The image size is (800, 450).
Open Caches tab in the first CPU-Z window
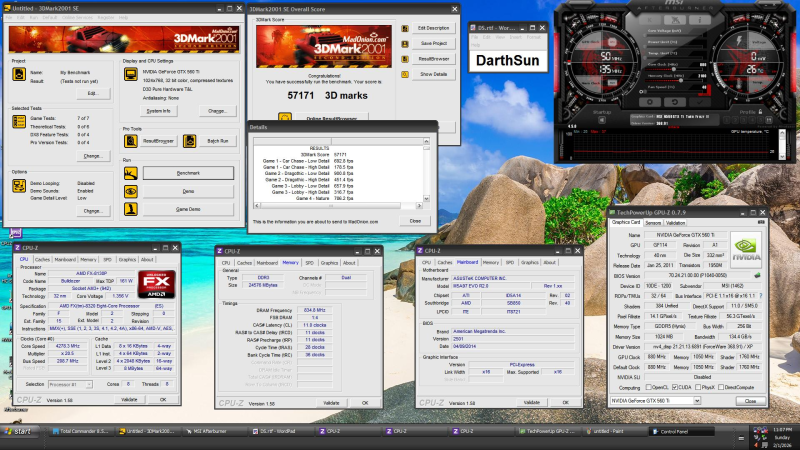(42, 260)
